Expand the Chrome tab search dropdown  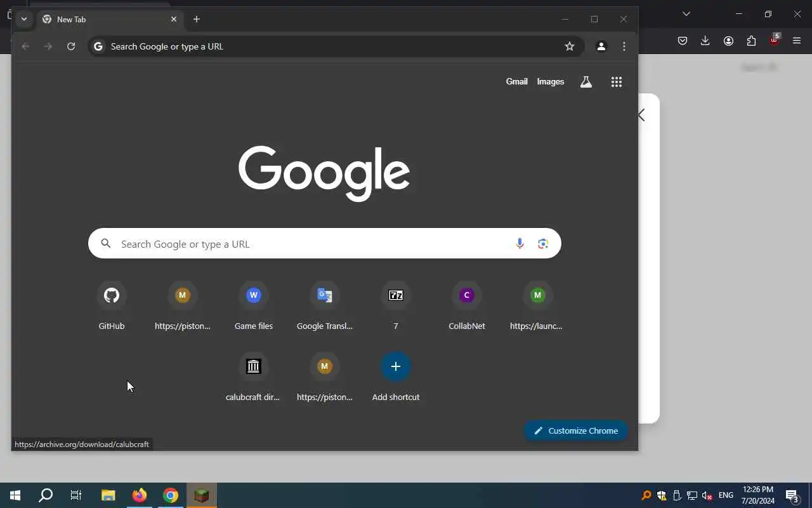24,19
